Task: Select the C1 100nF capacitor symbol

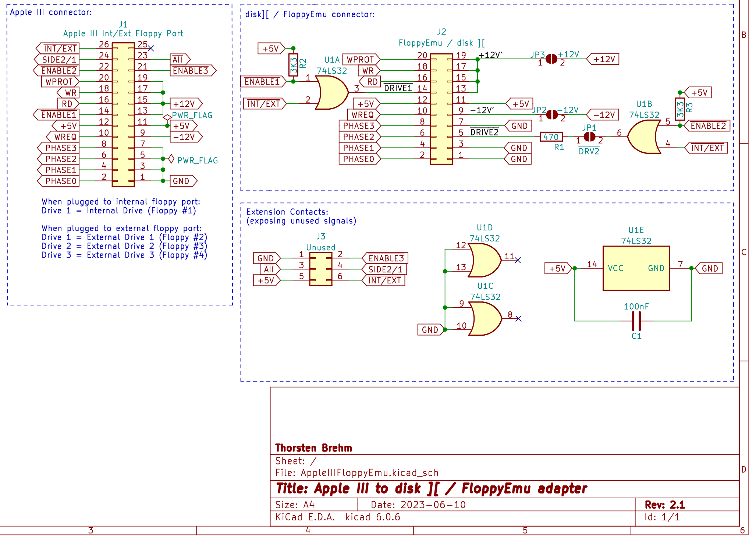Action: [x=636, y=321]
